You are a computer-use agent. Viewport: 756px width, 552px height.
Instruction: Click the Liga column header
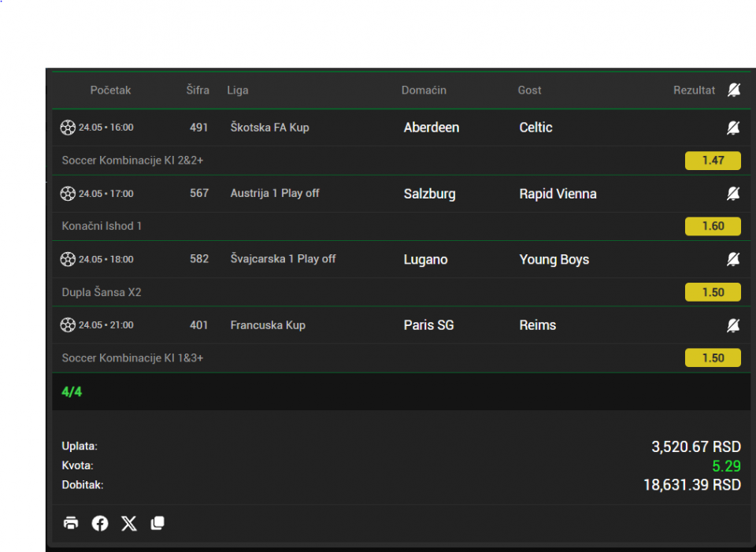238,91
